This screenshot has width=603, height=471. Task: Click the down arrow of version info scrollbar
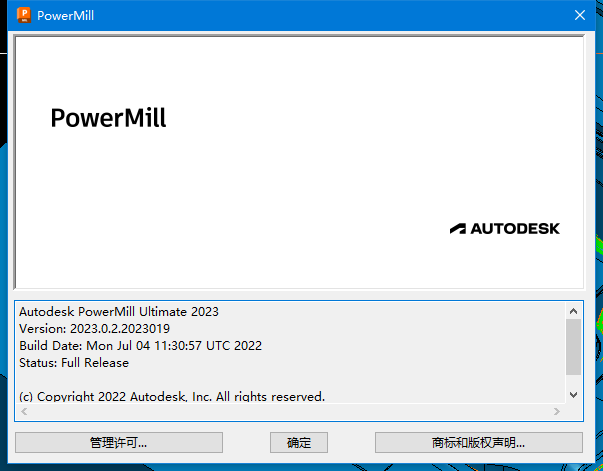[x=573, y=395]
